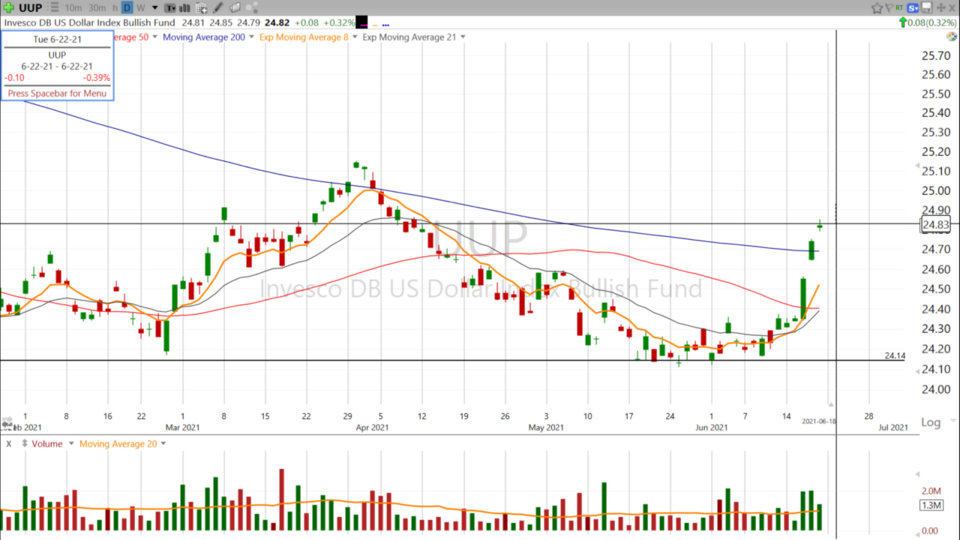Open the Exp Moving Average 21 dropdown arrow

[463, 37]
